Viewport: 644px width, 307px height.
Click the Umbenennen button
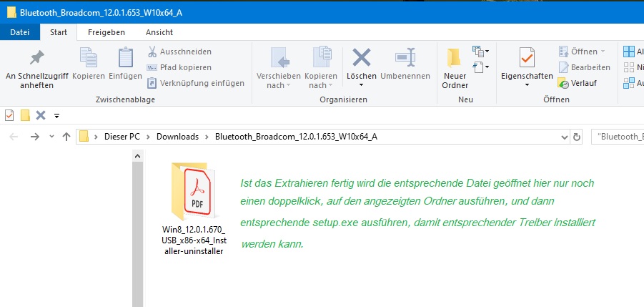click(405, 64)
